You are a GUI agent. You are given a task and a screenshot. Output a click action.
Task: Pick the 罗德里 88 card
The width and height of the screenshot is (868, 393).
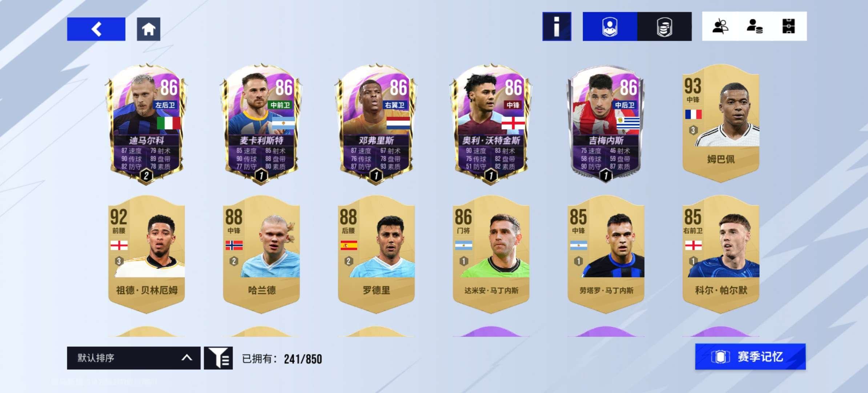pos(376,254)
